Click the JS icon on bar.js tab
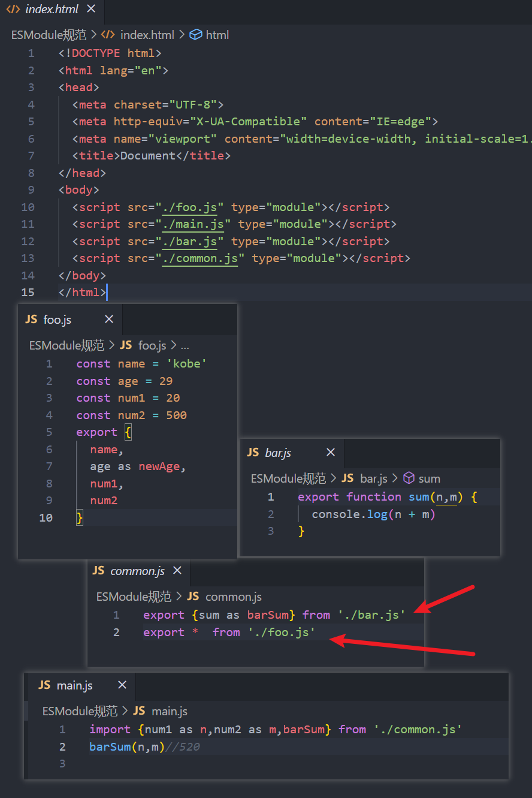The height and width of the screenshot is (798, 532). coord(253,453)
